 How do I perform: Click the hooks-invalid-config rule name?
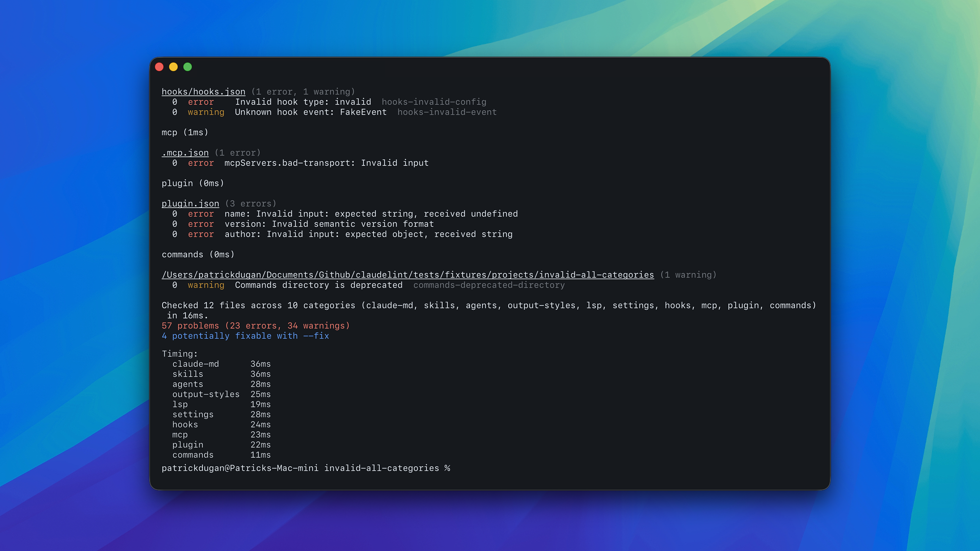coord(434,102)
